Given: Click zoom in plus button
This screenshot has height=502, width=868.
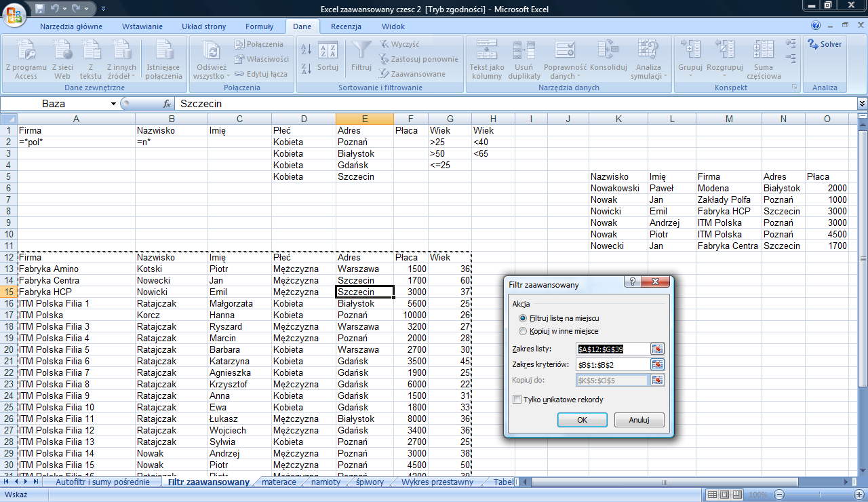Looking at the screenshot, I should tap(858, 495).
